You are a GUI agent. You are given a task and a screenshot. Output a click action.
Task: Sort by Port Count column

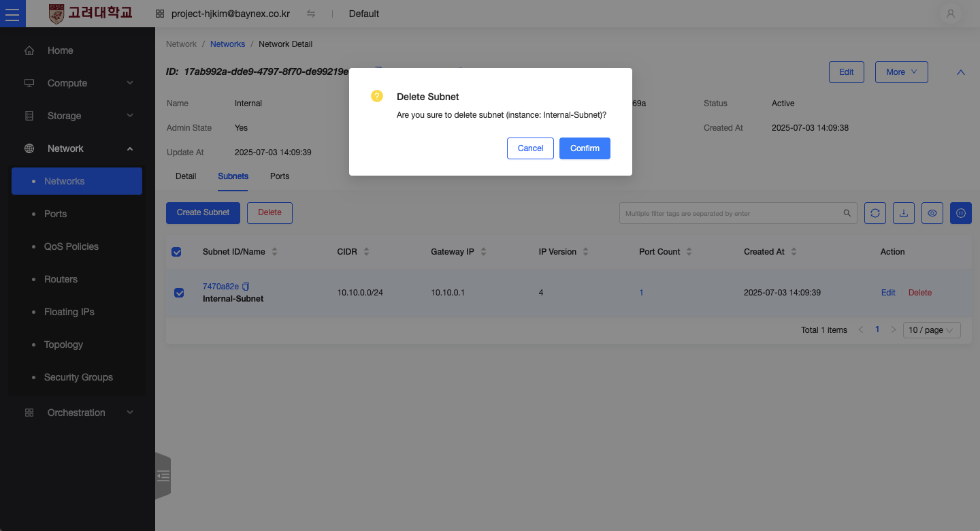click(689, 252)
